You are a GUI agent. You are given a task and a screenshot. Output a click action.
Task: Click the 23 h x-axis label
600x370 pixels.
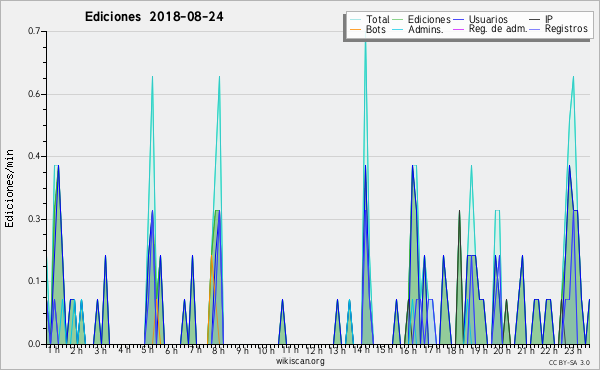click(x=573, y=350)
